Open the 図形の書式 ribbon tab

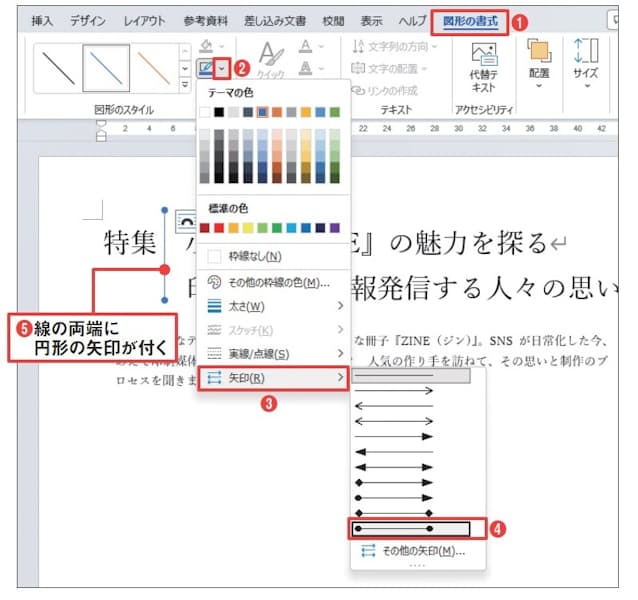point(470,21)
